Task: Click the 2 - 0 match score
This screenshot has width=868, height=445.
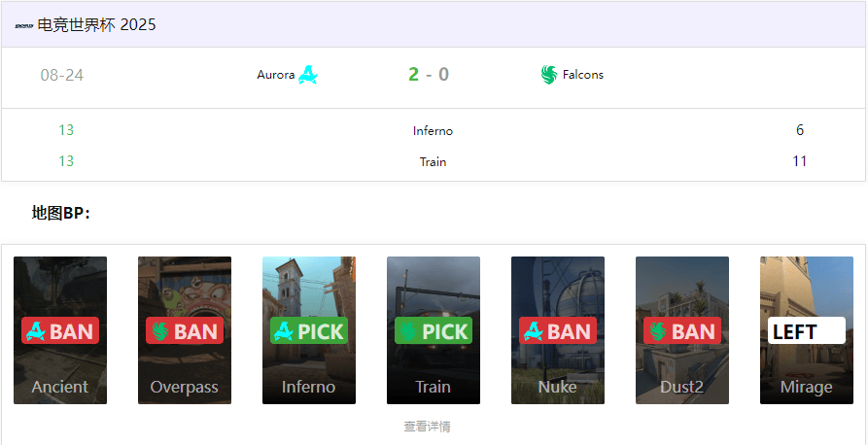Action: pyautogui.click(x=429, y=74)
